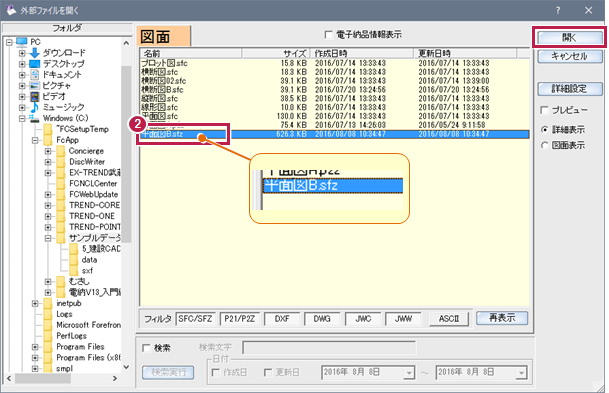Select the 図面表示 radio button

545,145
